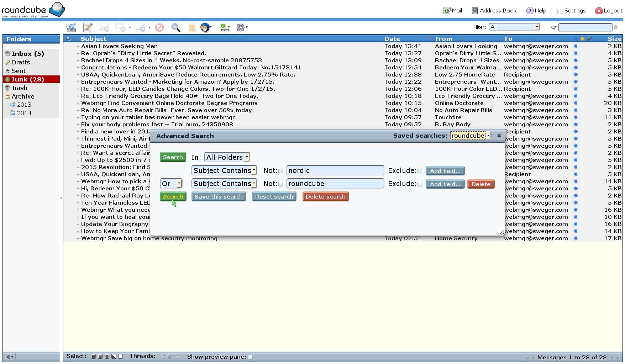Open the In All Folders dropdown

(x=227, y=157)
